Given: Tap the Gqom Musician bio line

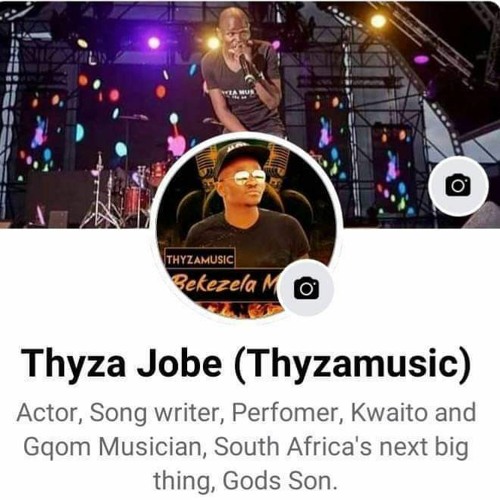Looking at the screenshot, I should click(x=246, y=447).
